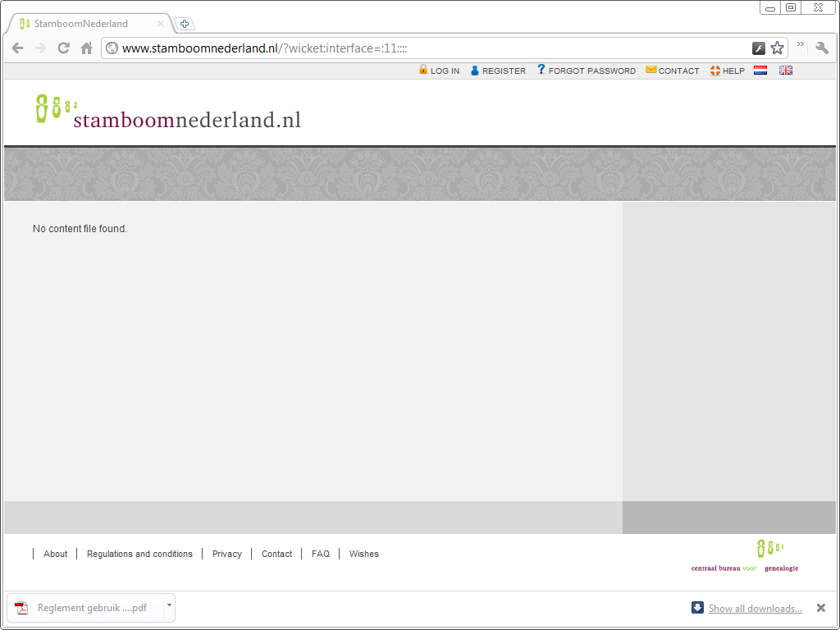Screen dimensions: 840x630
Task: Click the dark script icon in address bar
Action: click(759, 48)
